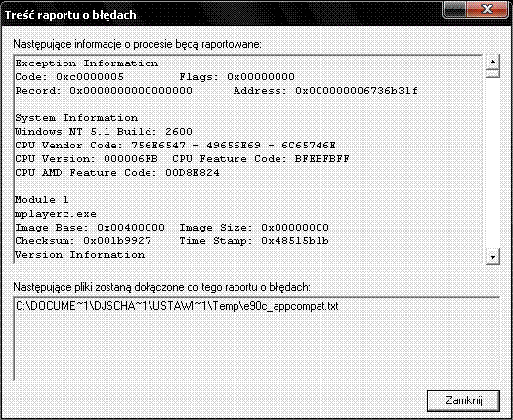Image resolution: width=513 pixels, height=420 pixels.
Task: Click the scrollbar thumb in report box
Action: pos(492,73)
